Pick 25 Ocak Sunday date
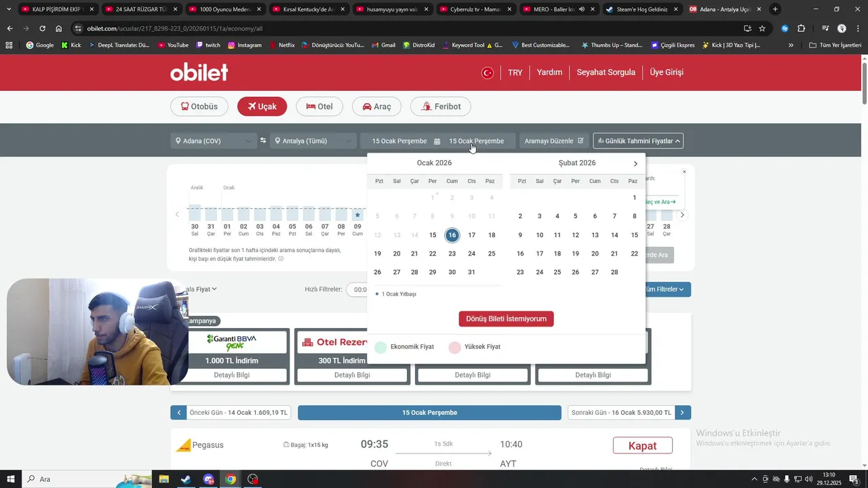This screenshot has width=868, height=488. tap(492, 253)
